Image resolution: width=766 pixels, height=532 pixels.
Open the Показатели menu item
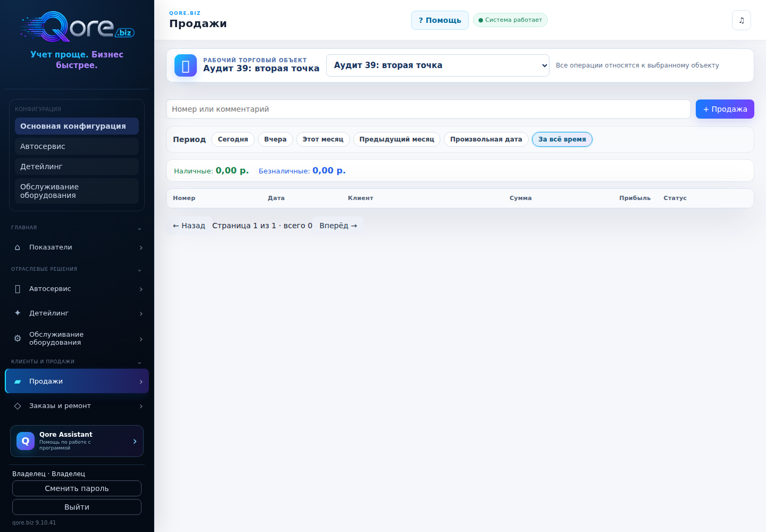pyautogui.click(x=77, y=247)
